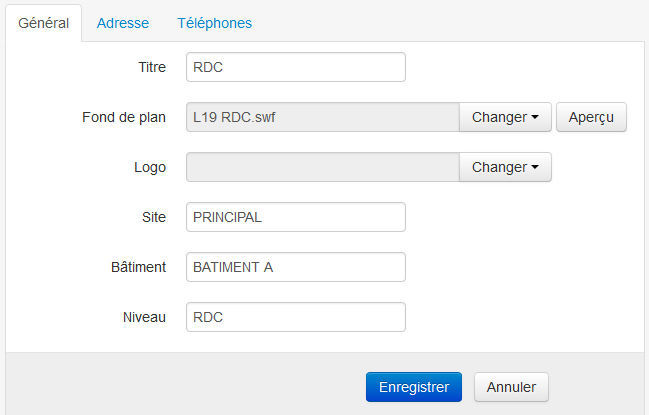
Task: Focus the Niveau input field
Action: click(296, 317)
